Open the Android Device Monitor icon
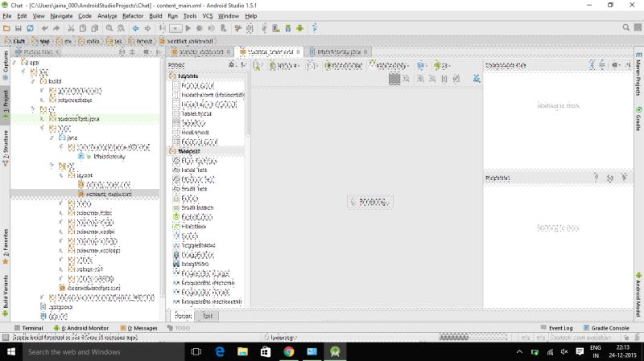644x361 pixels. [x=299, y=28]
